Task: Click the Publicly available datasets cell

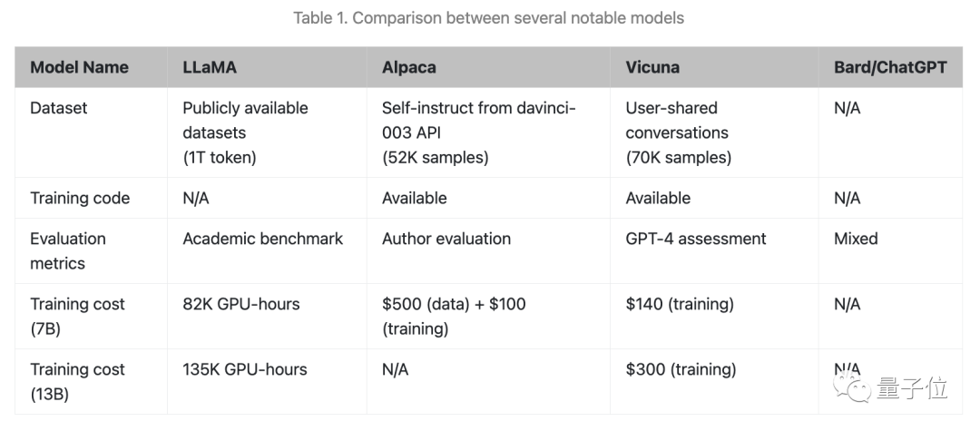Action: point(245,132)
